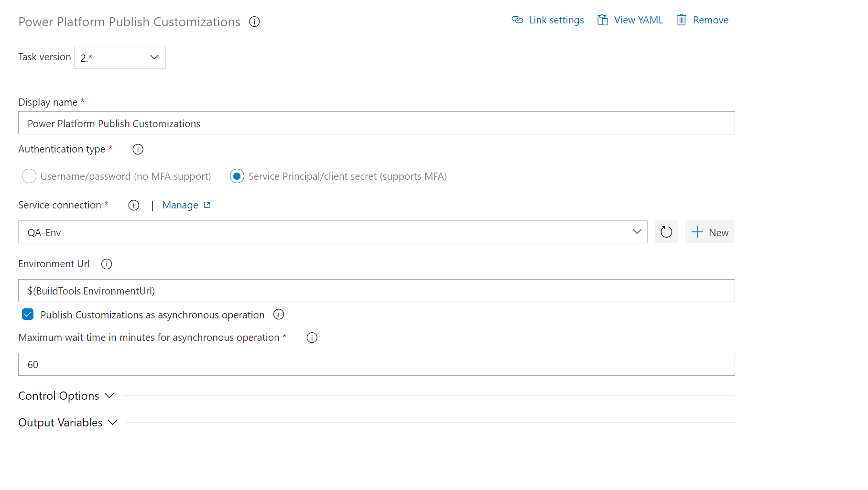Open the Task version dropdown
868x490 pixels.
coord(154,57)
